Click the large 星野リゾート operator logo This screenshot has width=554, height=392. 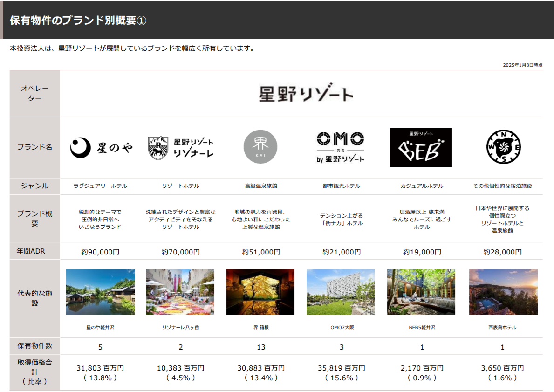306,93
